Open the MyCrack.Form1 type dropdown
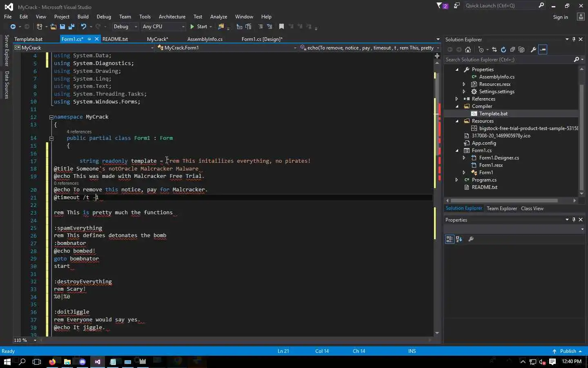Image resolution: width=588 pixels, height=368 pixels. [227, 48]
